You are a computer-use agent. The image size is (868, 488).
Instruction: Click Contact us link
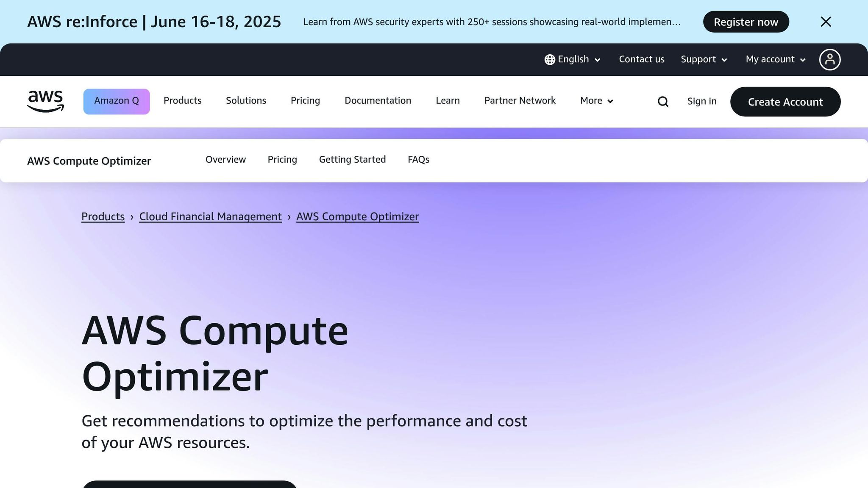point(642,59)
